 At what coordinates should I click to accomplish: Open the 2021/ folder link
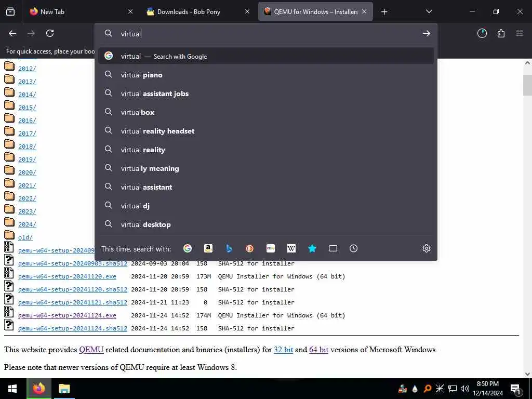[x=27, y=185]
